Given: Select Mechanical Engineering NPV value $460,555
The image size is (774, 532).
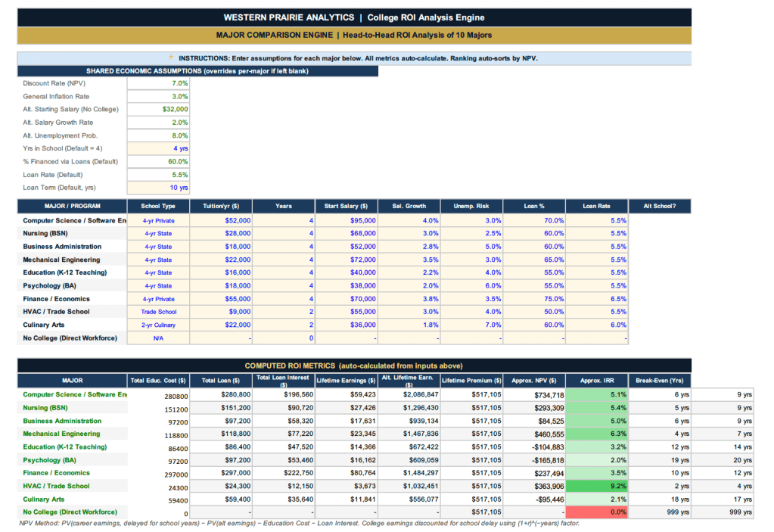Looking at the screenshot, I should click(534, 434).
